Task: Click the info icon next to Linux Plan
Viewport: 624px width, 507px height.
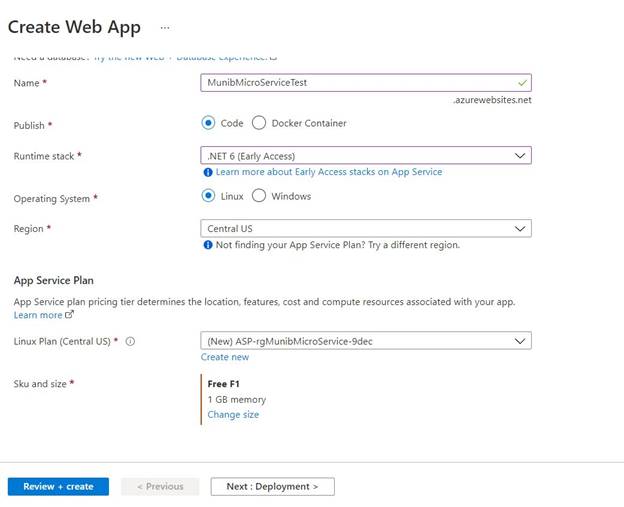Action: [x=130, y=341]
